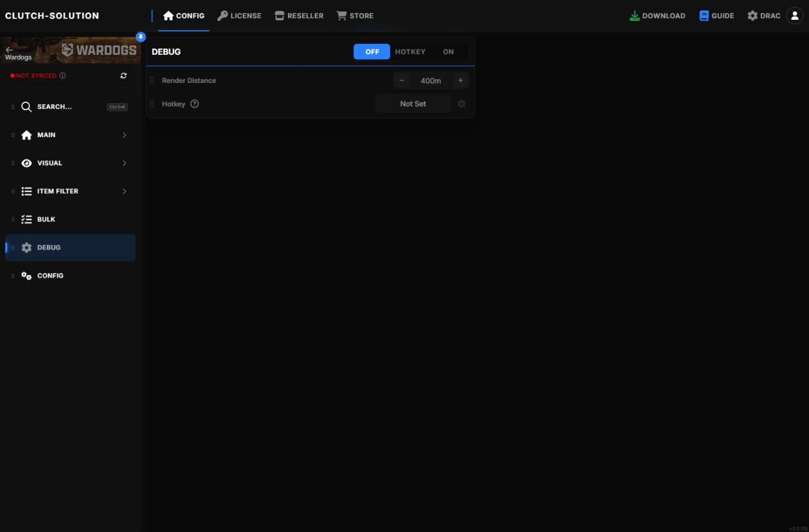This screenshot has height=532, width=809.
Task: Open the Bulk sidebar item
Action: coord(70,219)
